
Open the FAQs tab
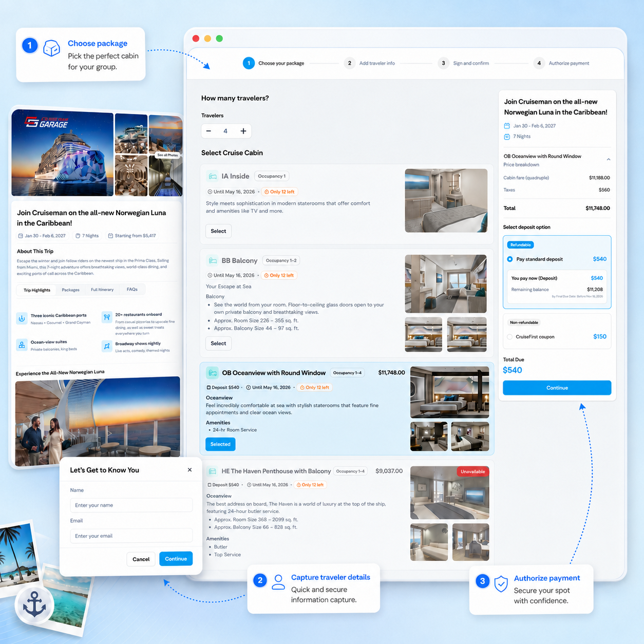(x=132, y=290)
